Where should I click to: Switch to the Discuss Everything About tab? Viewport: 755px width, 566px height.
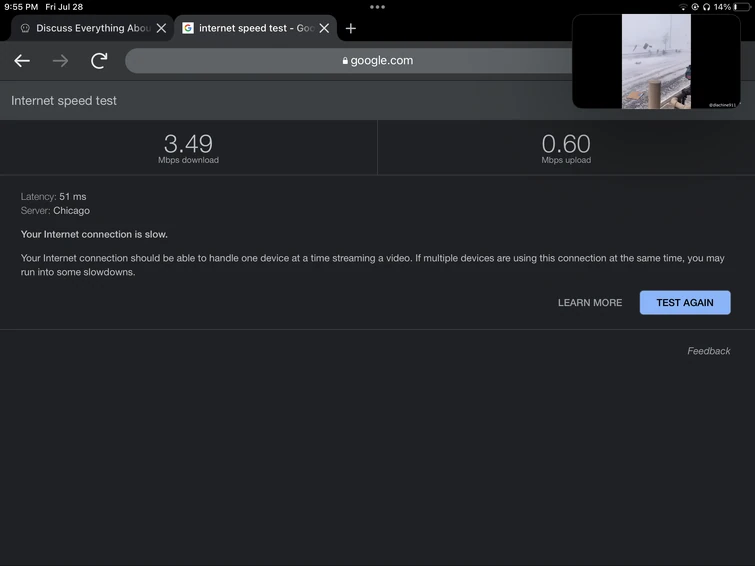coord(92,28)
